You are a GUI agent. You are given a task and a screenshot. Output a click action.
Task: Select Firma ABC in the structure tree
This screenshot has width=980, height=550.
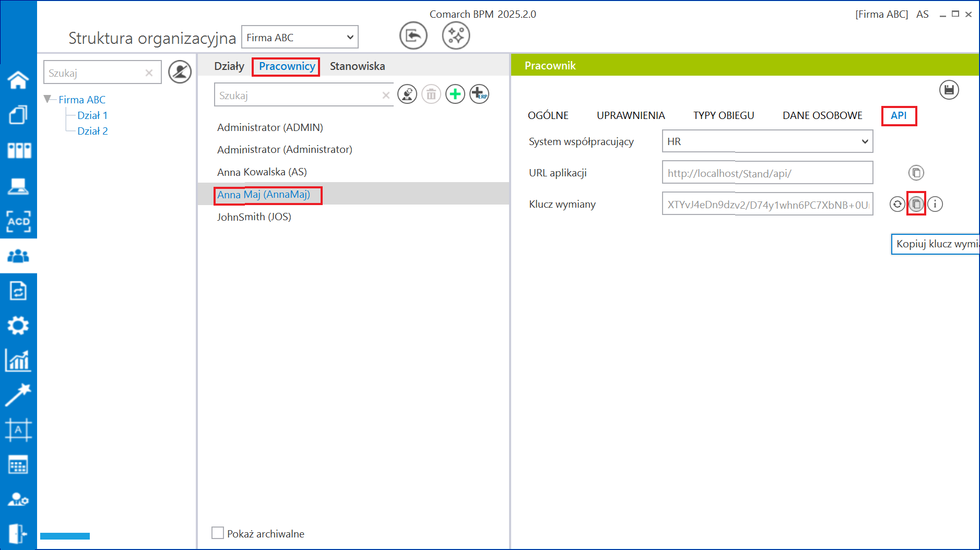point(82,100)
